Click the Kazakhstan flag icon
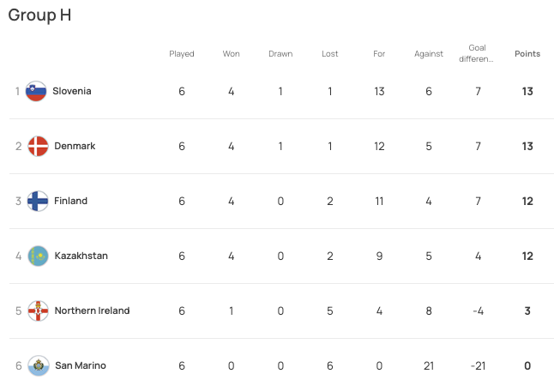 coord(38,256)
